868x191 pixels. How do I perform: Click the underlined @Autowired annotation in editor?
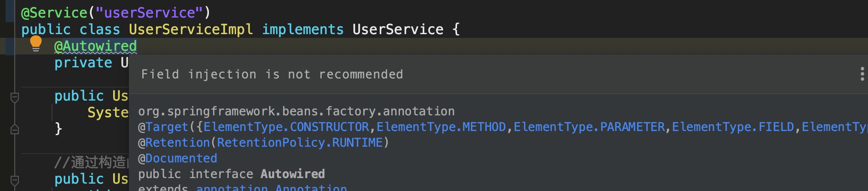coord(95,46)
